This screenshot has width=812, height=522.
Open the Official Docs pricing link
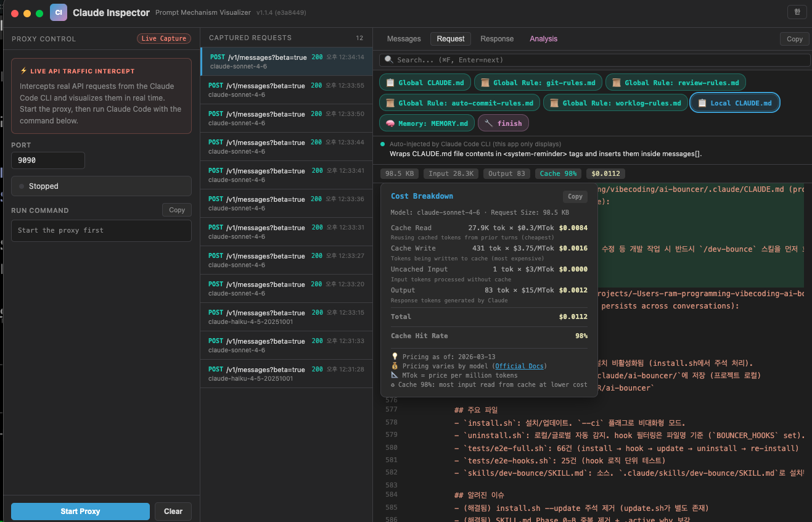coord(519,365)
